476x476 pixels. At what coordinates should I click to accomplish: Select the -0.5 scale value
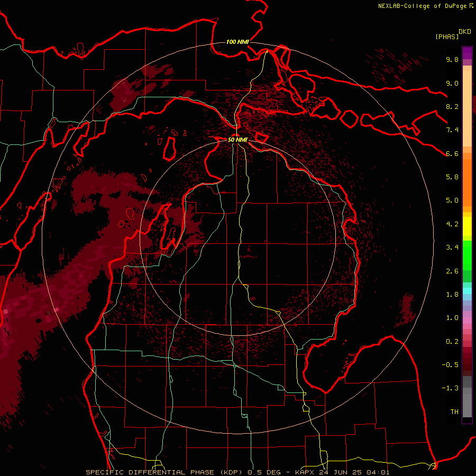tap(450, 365)
